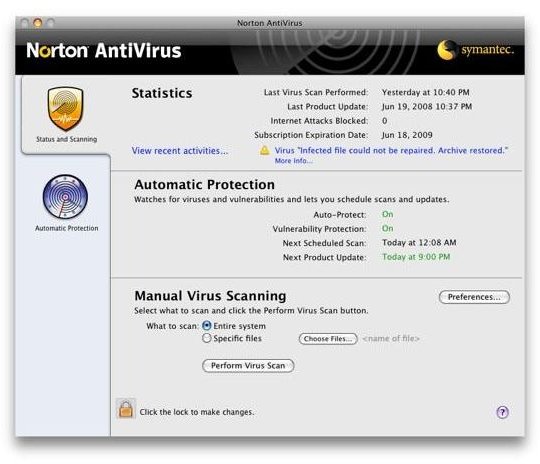
Task: Minimize window with the yellow button
Action: (x=38, y=23)
